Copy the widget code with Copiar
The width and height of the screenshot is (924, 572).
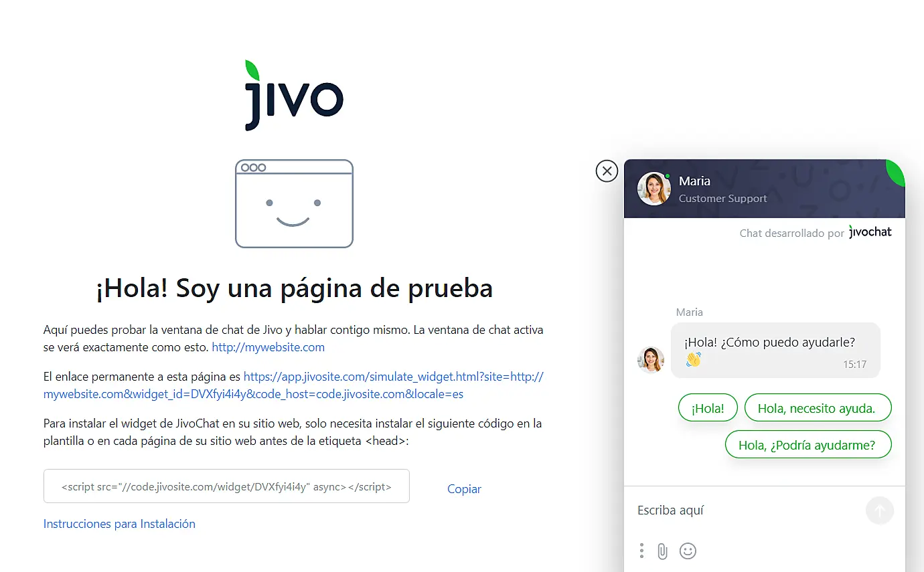tap(464, 489)
